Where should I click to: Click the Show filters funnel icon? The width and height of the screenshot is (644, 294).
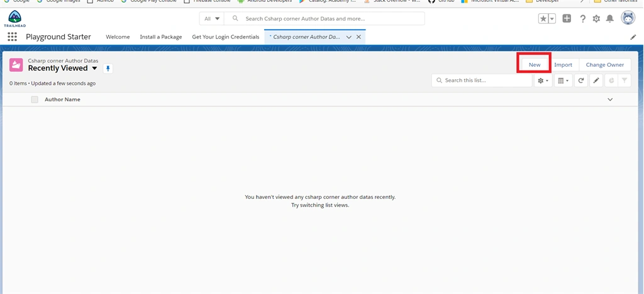pyautogui.click(x=625, y=81)
